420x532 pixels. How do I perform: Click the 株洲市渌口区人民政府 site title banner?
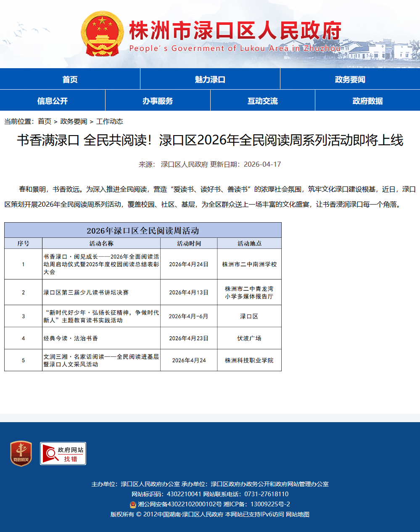click(x=235, y=32)
